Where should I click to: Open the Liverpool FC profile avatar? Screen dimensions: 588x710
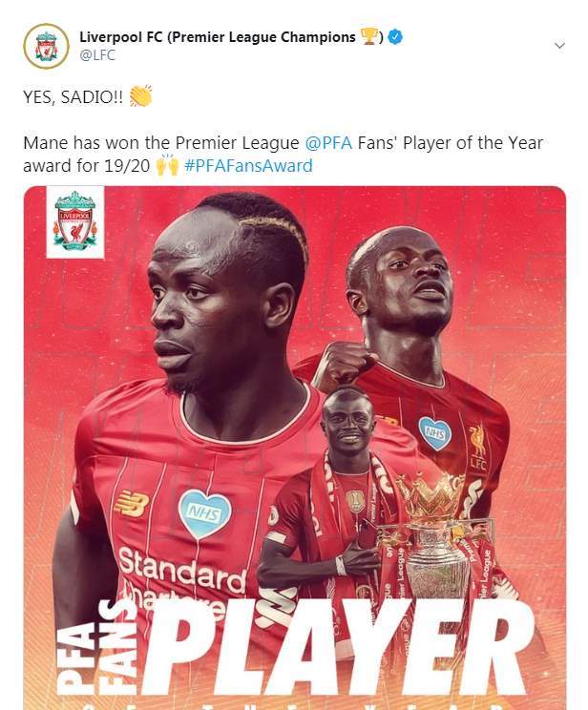46,46
